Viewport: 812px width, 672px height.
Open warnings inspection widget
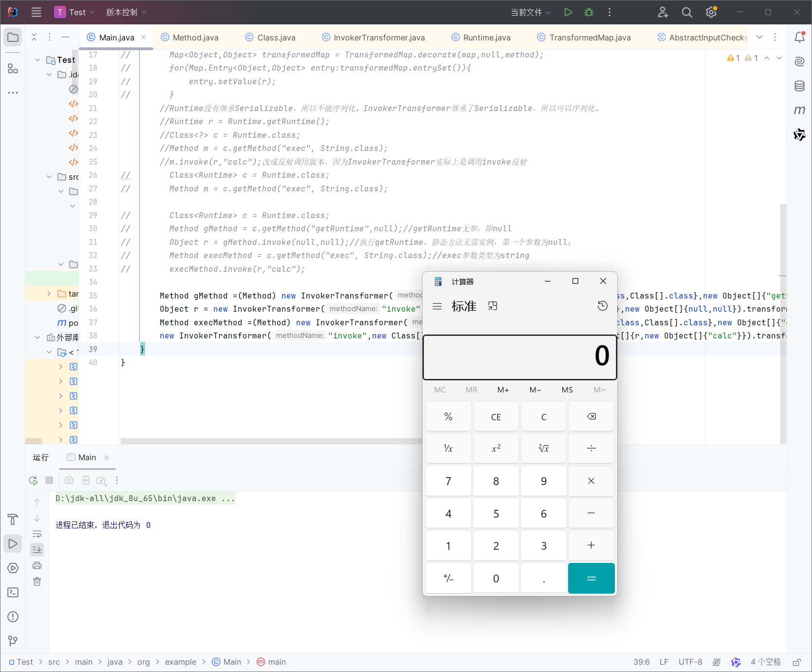(743, 58)
